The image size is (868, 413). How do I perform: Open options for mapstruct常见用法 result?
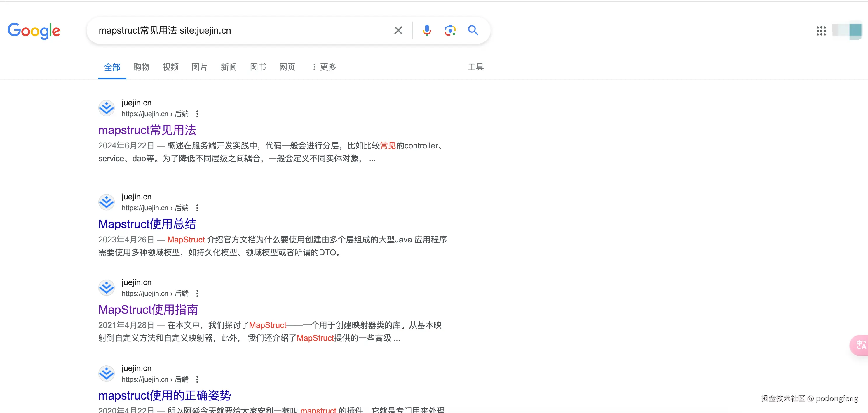pyautogui.click(x=197, y=114)
